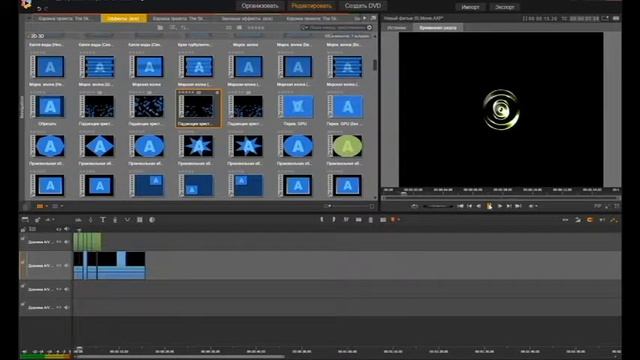Click the preview scrubber bar
The image size is (640, 360).
point(501,198)
